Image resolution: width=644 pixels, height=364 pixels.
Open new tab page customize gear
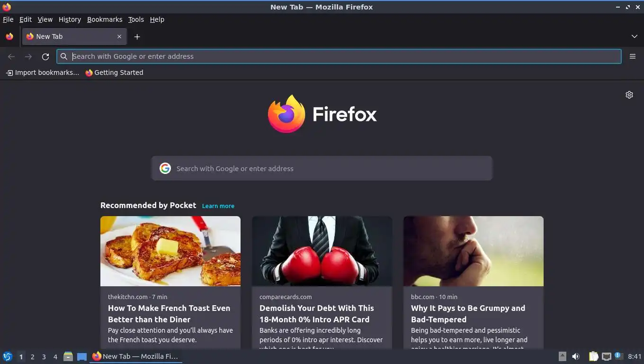point(629,95)
